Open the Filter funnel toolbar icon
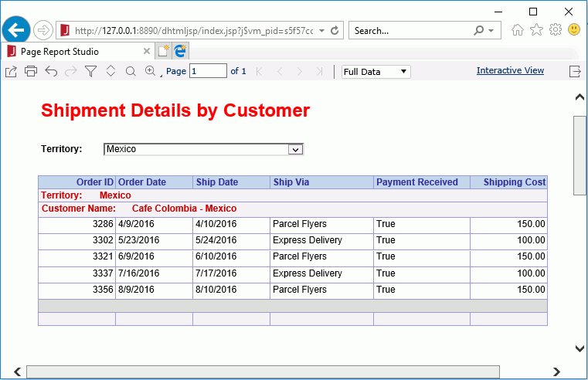 coord(90,71)
